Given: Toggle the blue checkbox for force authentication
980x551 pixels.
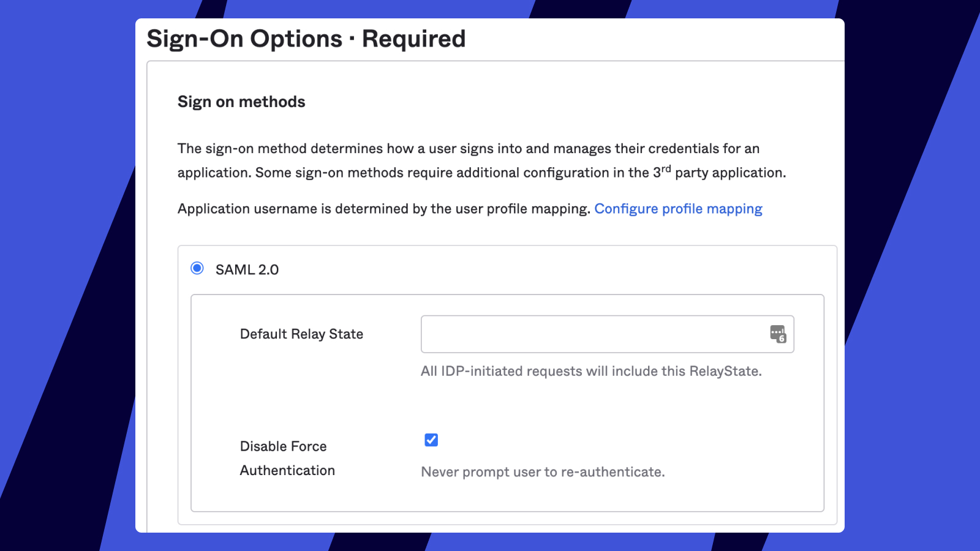Looking at the screenshot, I should click(431, 440).
